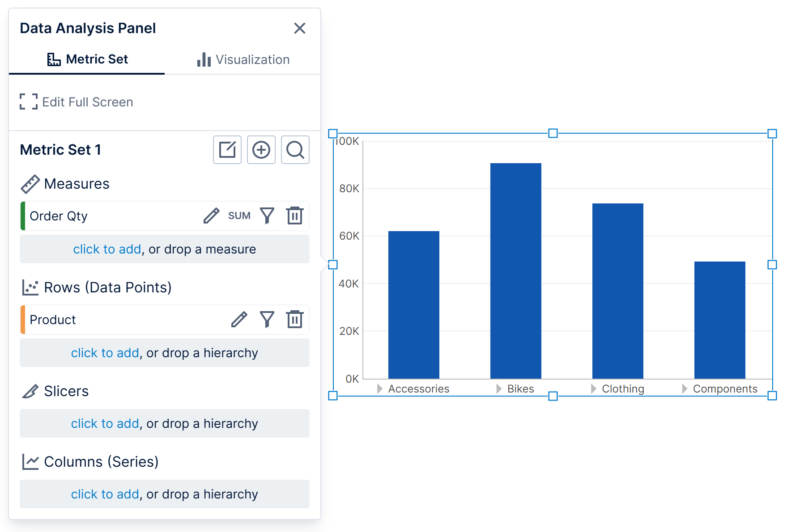Click the Slicers knife icon
The width and height of the screenshot is (787, 532).
coord(30,391)
